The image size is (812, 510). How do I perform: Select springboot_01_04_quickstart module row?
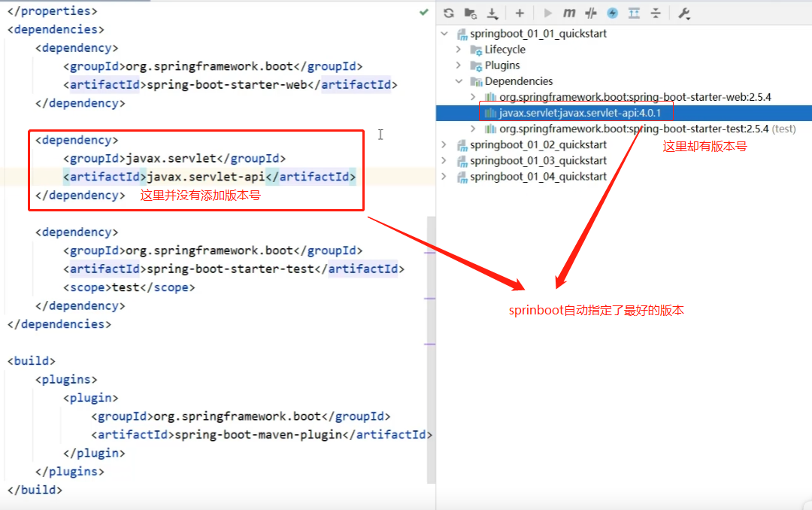pyautogui.click(x=538, y=177)
